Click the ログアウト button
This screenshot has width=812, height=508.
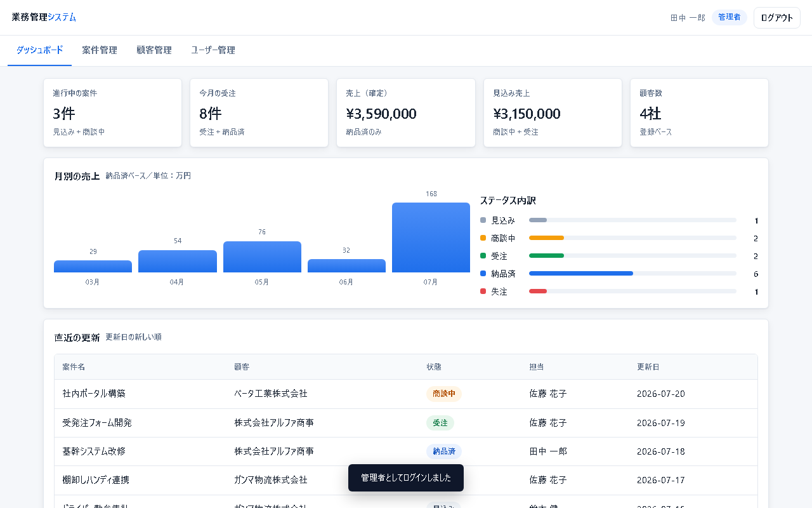click(x=777, y=18)
